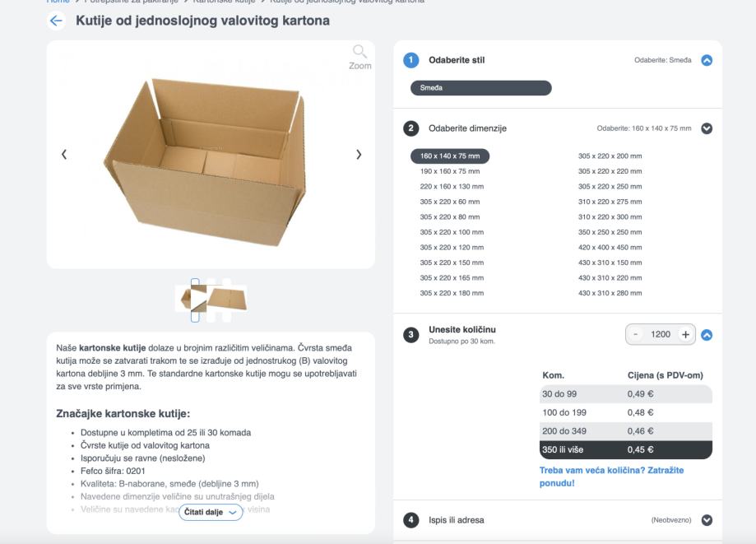Click the Zoom magnifier icon

(x=359, y=53)
